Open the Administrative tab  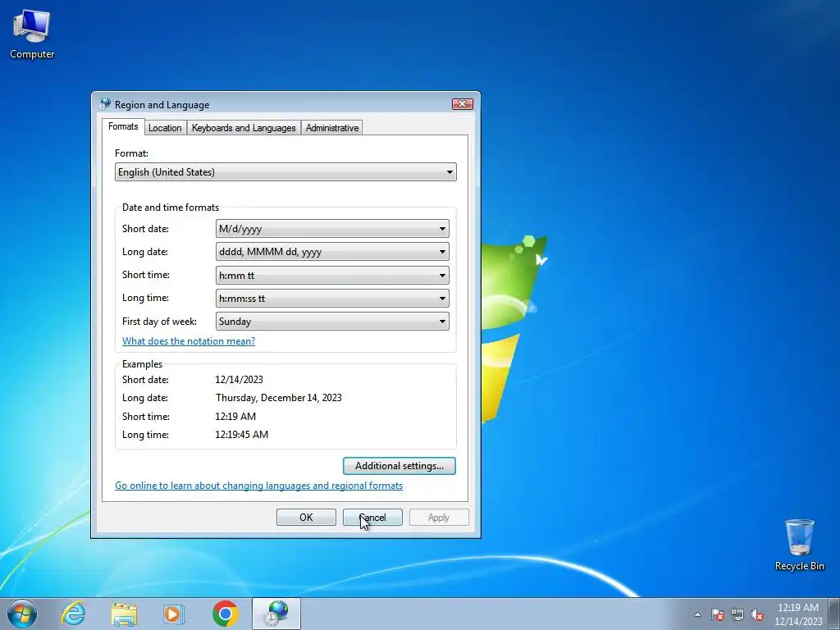[332, 127]
